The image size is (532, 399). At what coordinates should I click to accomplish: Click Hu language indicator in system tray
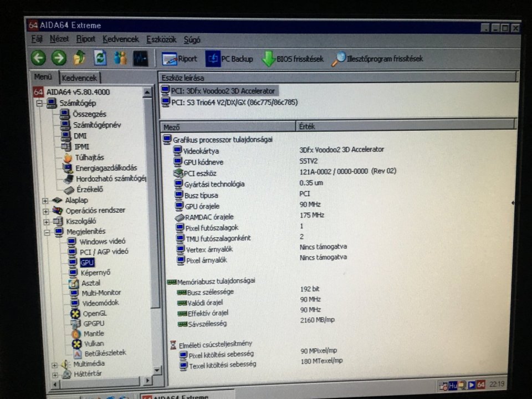click(x=453, y=386)
